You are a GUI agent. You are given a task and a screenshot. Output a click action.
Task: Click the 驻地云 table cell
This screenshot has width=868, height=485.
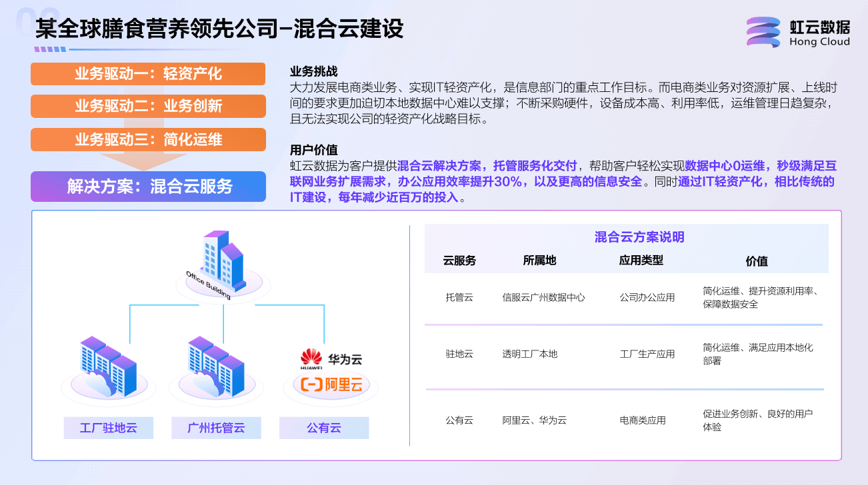click(459, 354)
